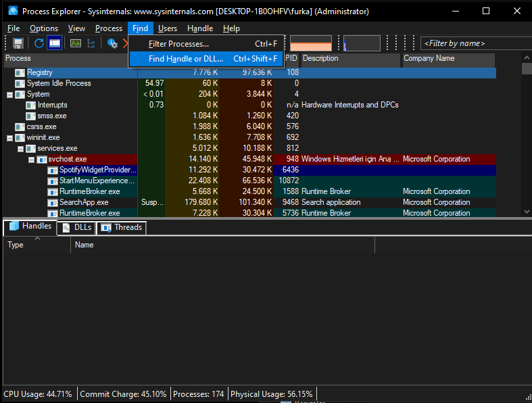Select the csrss.exe process row

pyautogui.click(x=250, y=126)
